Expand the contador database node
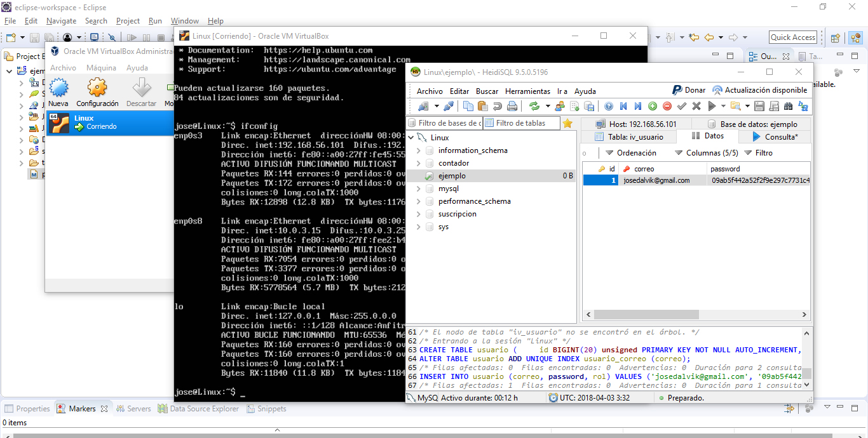 click(418, 163)
